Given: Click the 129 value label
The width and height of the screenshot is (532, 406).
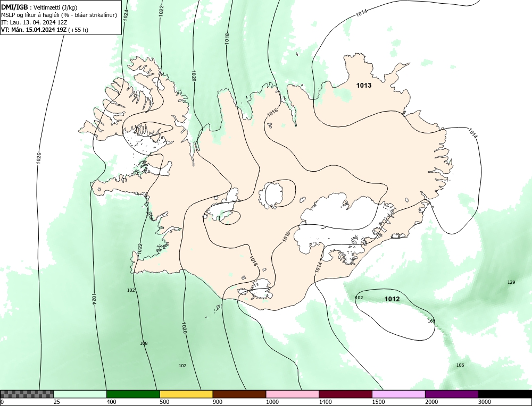Looking at the screenshot, I should (x=511, y=282).
